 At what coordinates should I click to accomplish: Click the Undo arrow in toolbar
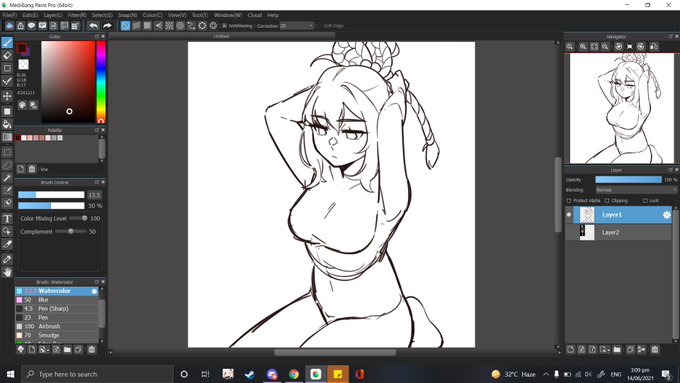(93, 26)
